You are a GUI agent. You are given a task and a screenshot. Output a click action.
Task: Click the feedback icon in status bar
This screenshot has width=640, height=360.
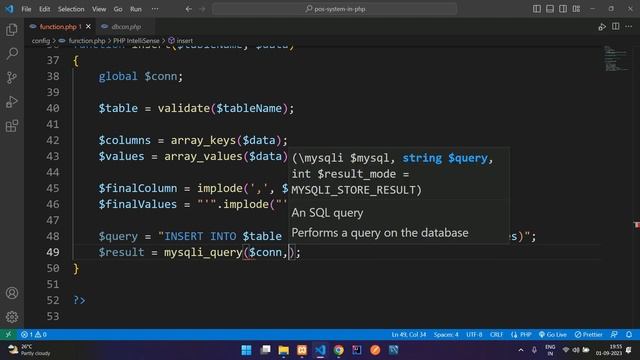[614, 334]
